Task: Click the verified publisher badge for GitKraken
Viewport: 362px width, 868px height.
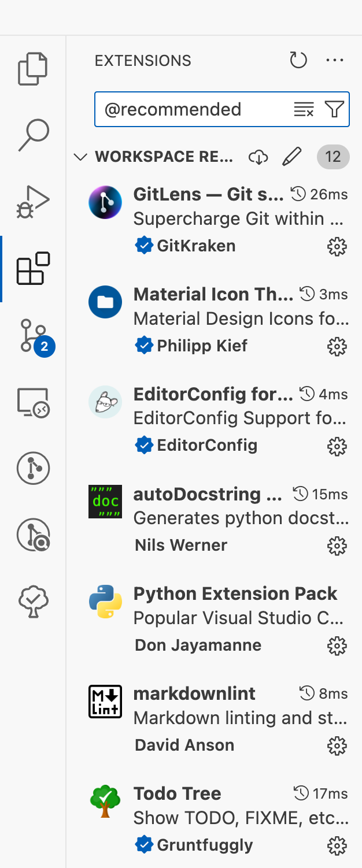Action: coord(145,245)
